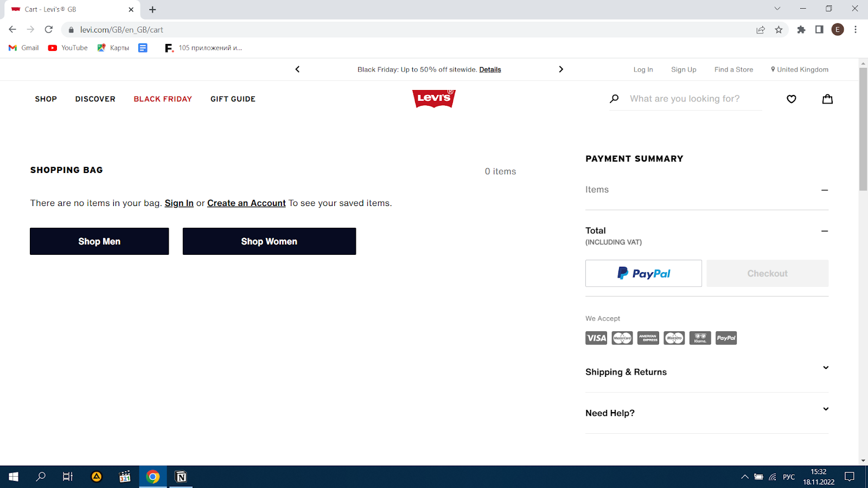Switch the РУС keyboard language indicator
Image resolution: width=868 pixels, height=488 pixels.
(789, 477)
